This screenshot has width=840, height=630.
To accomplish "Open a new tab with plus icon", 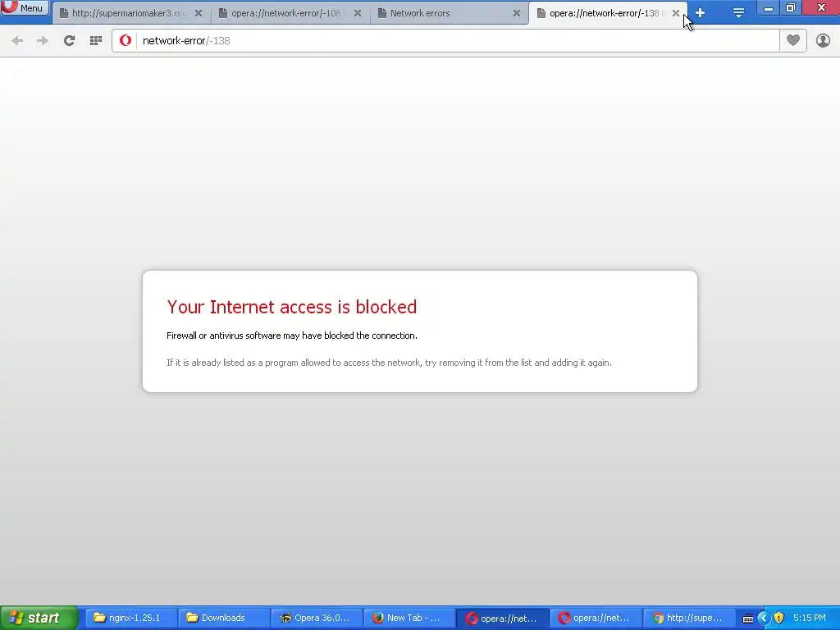I will (x=700, y=13).
